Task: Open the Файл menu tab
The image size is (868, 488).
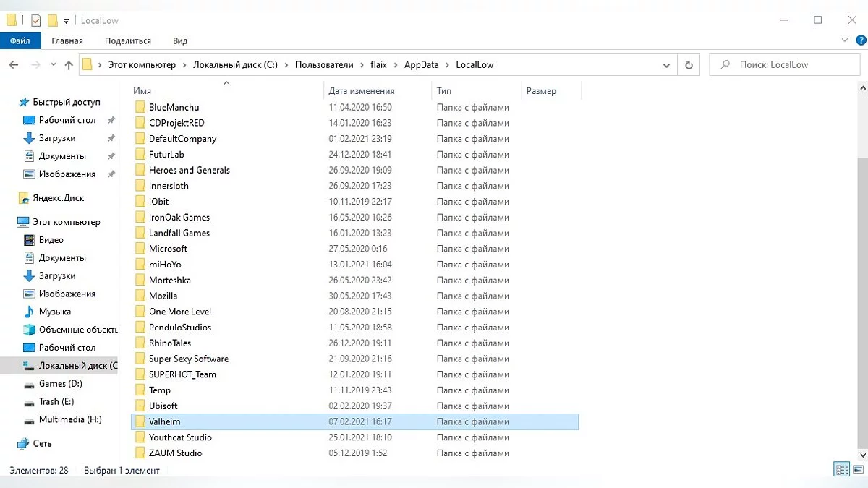Action: coord(20,41)
